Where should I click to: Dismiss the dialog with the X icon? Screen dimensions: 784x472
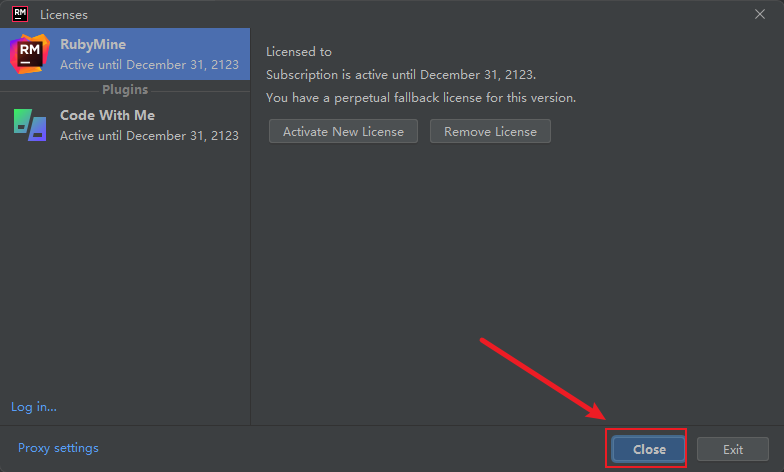pyautogui.click(x=760, y=14)
